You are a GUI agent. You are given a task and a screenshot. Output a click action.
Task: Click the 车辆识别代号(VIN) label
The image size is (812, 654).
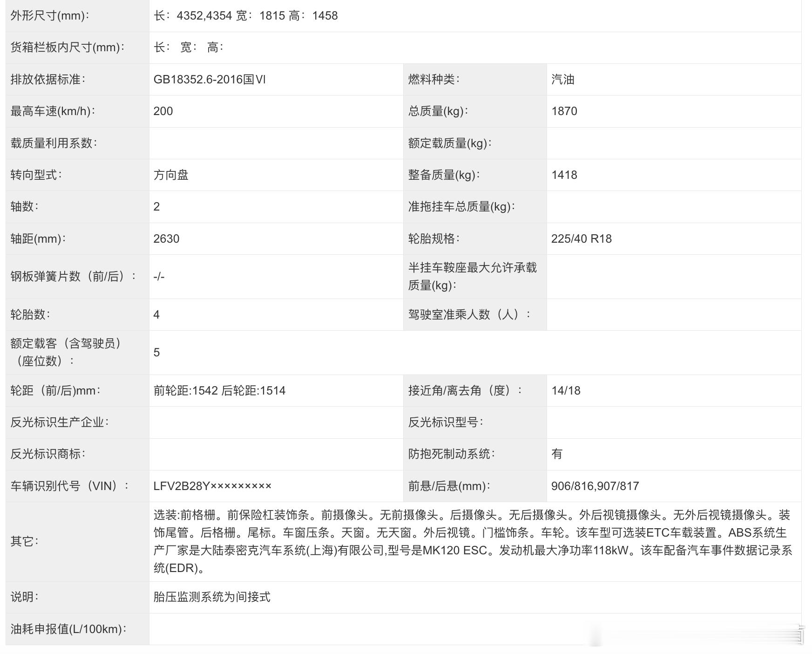pos(69,486)
